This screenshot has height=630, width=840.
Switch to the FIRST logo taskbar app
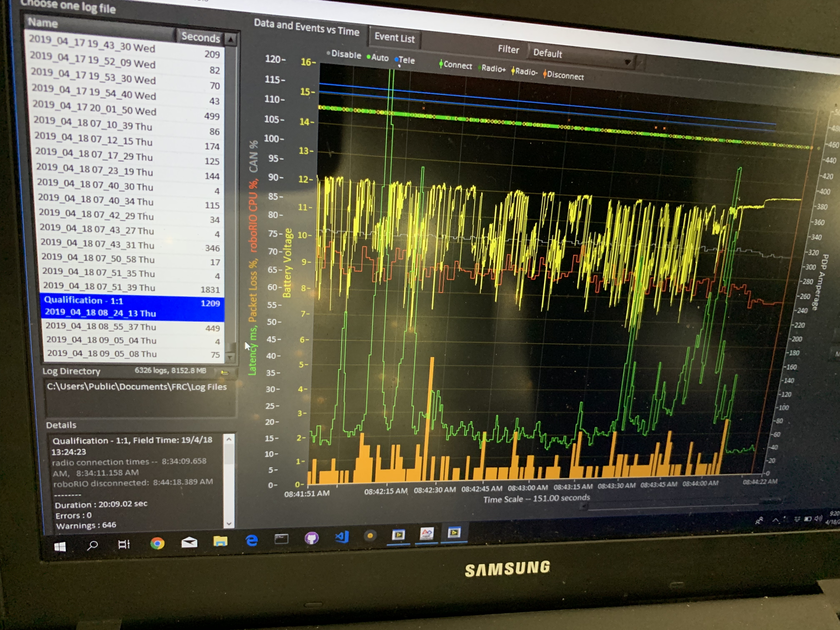pos(427,534)
